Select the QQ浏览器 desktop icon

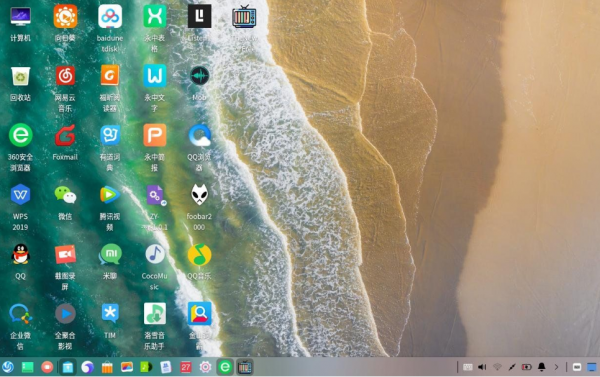199,135
